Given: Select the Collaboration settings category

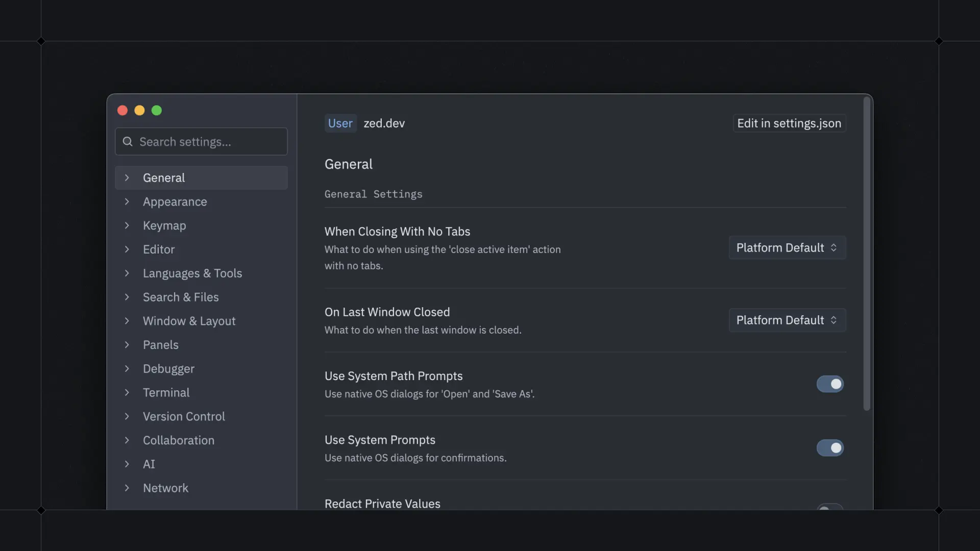Looking at the screenshot, I should tap(179, 440).
